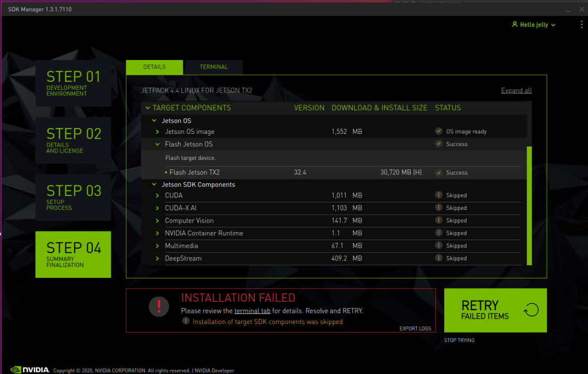Click the skipped SDK components warning message
The width and height of the screenshot is (588, 374).
tap(267, 322)
